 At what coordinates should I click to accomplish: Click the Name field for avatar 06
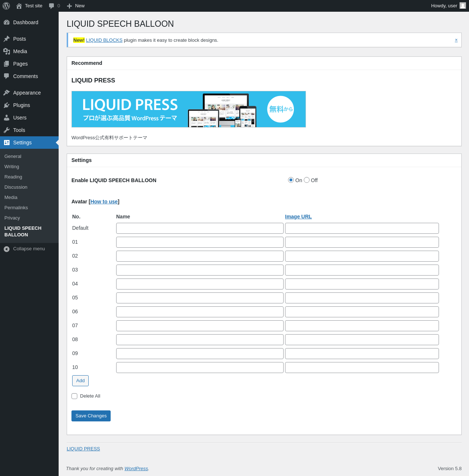[x=200, y=312]
